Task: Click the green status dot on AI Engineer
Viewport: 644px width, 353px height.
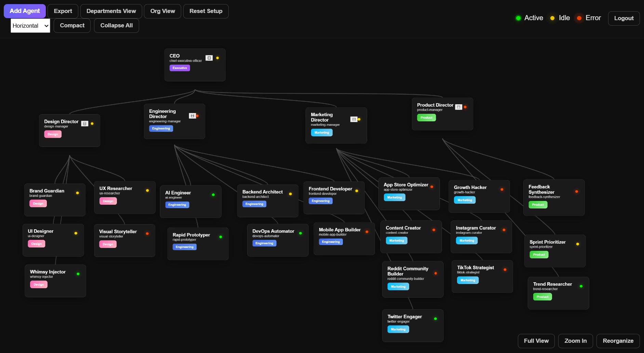Action: 213,195
